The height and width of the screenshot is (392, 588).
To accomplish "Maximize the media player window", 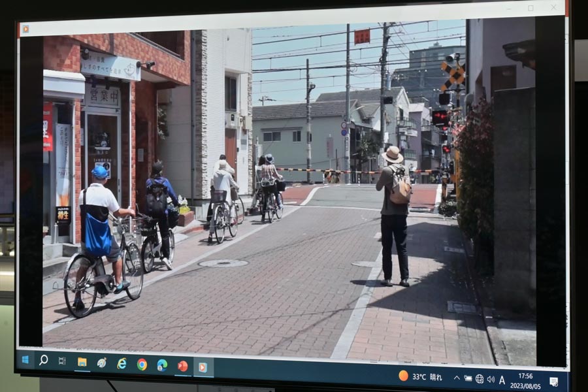I will (531, 8).
